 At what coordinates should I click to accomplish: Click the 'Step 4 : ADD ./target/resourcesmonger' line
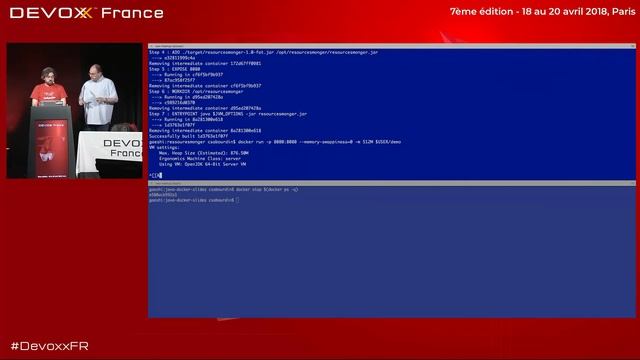pyautogui.click(x=263, y=52)
